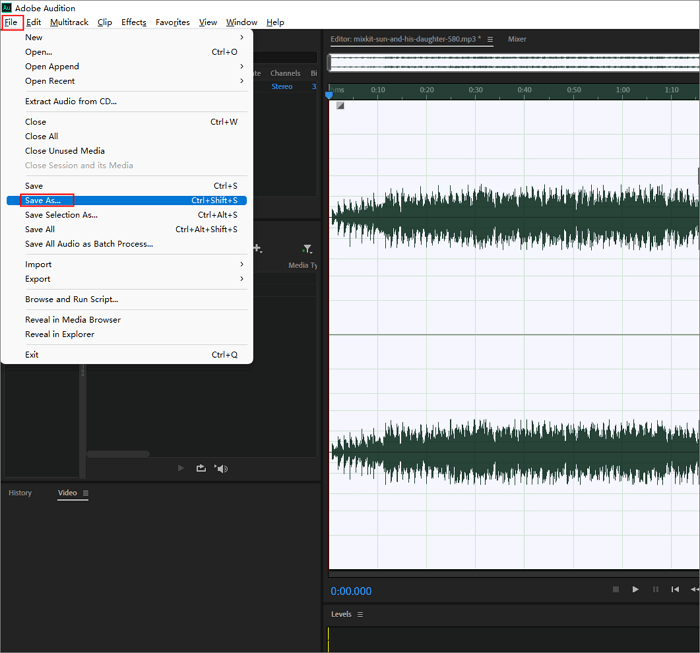Open the Edit menu
Image resolution: width=700 pixels, height=653 pixels.
(x=33, y=22)
